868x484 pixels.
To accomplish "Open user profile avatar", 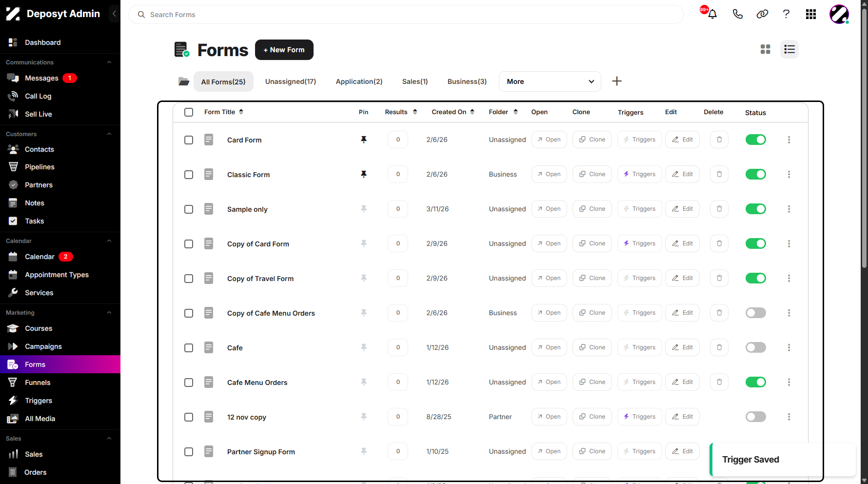I will pos(839,14).
